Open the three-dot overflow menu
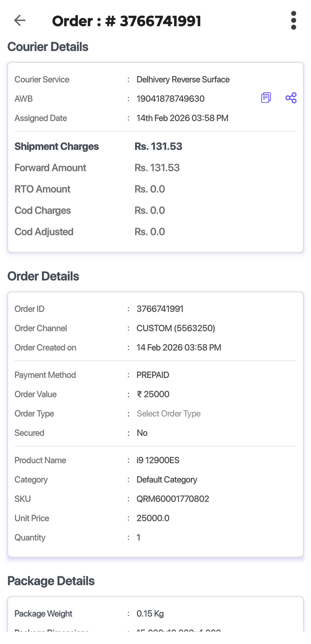The height and width of the screenshot is (644, 311). point(293,20)
